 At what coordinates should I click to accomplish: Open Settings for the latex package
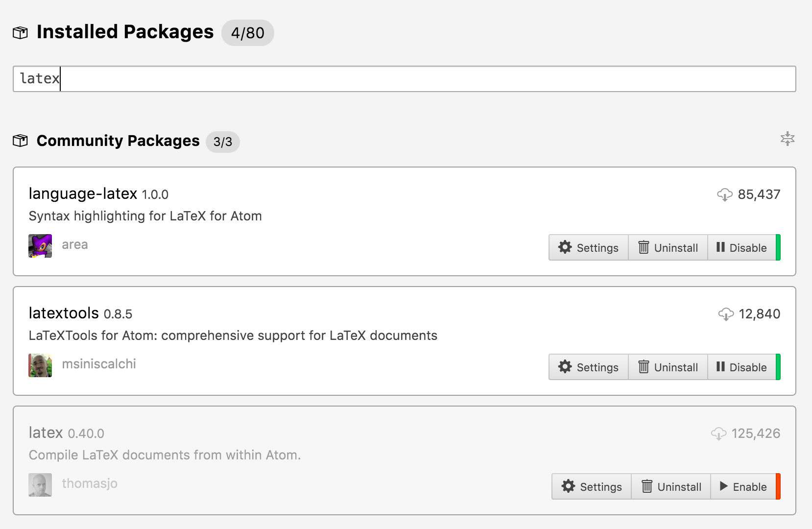coord(592,487)
